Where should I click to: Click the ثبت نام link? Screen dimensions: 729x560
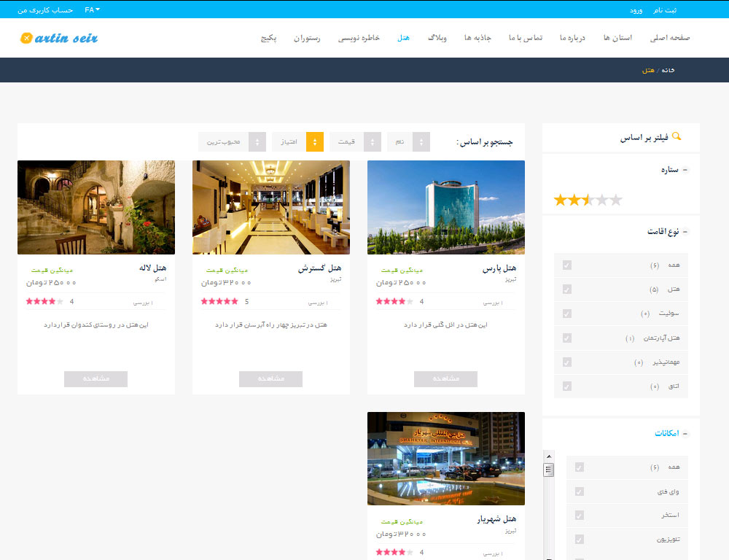(x=665, y=9)
